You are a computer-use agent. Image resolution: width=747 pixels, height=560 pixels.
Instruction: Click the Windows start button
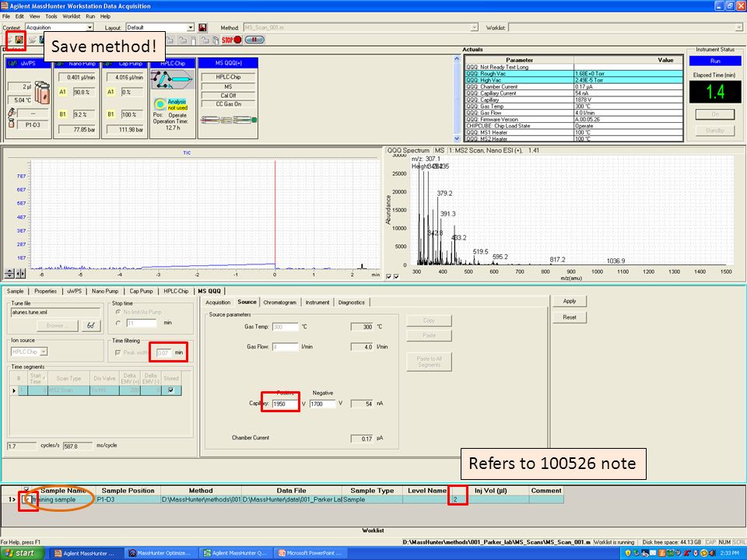tap(22, 553)
